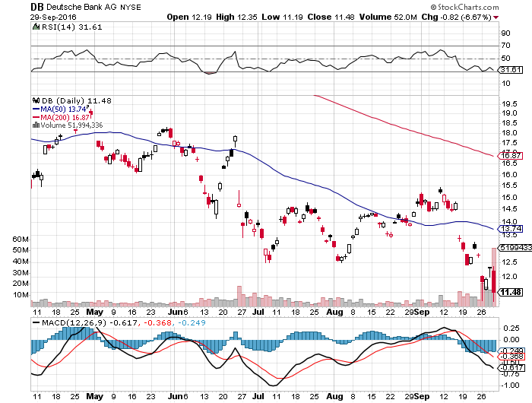Click the 19.5 label on the price scale

click(510, 104)
